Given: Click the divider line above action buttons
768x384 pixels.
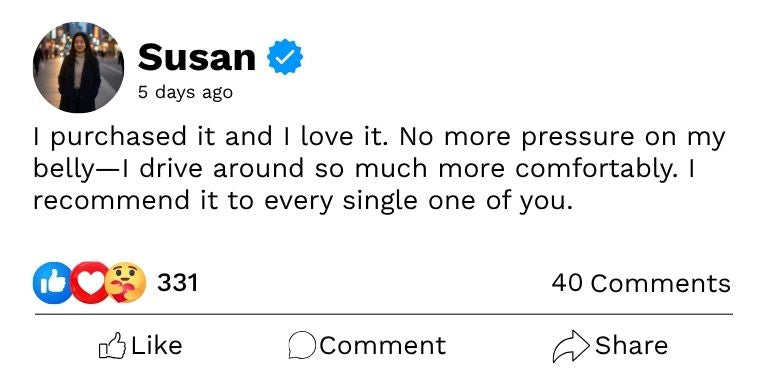Looking at the screenshot, I should point(384,314).
